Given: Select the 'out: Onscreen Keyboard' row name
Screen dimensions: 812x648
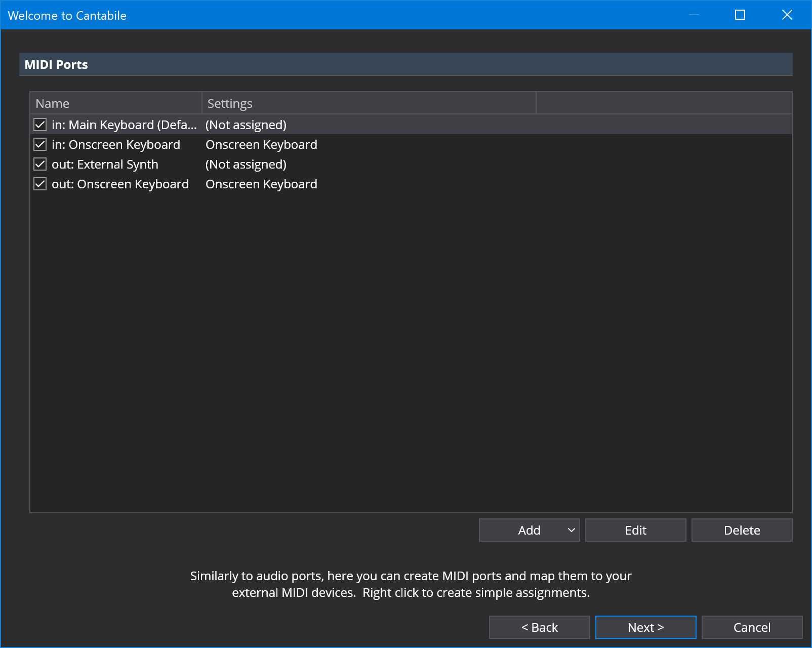Looking at the screenshot, I should (120, 184).
